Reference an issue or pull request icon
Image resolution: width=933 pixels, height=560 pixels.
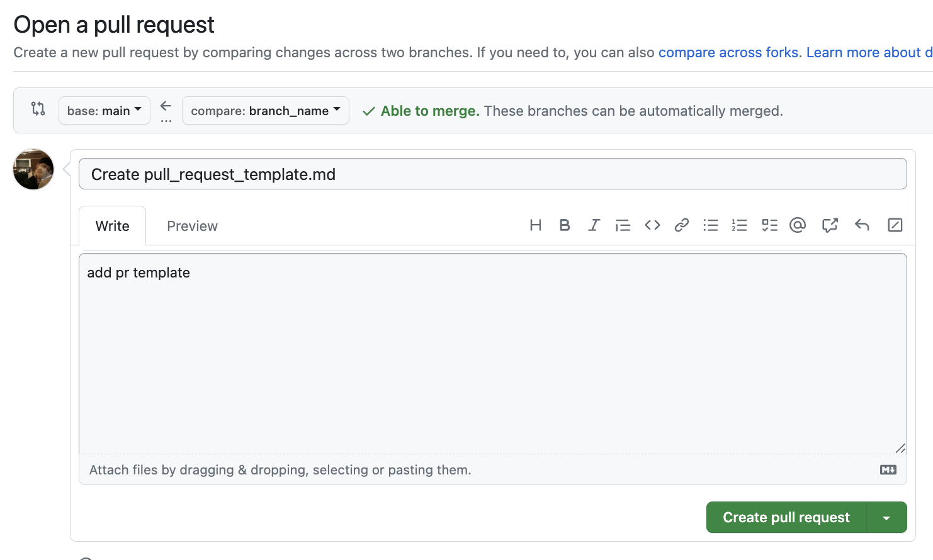[830, 225]
